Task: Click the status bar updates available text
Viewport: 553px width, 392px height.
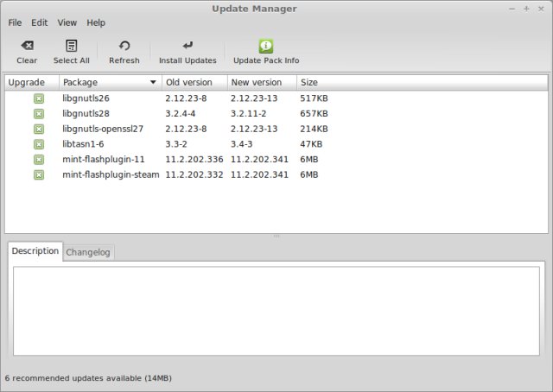Action: tap(88, 378)
